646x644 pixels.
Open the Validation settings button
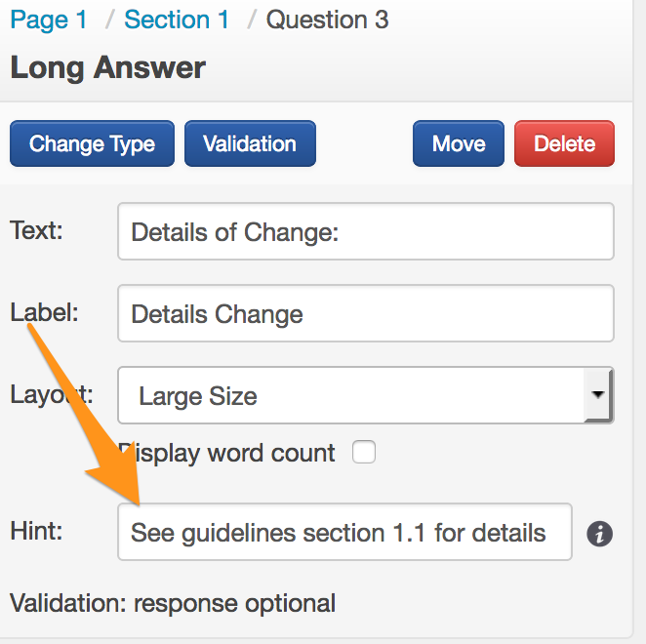(250, 144)
